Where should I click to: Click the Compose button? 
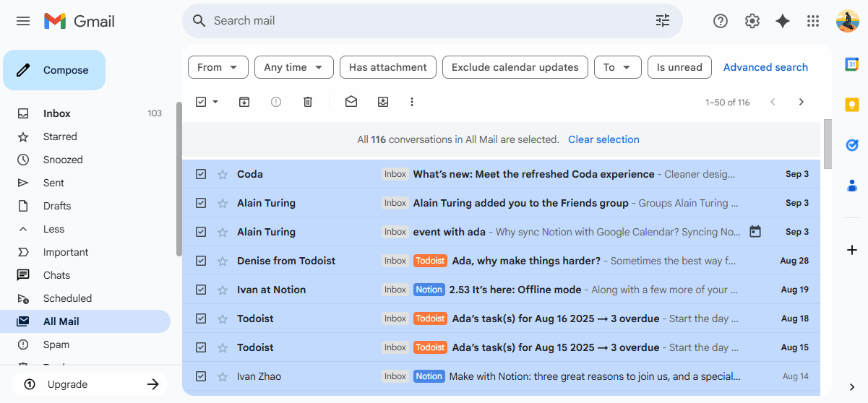click(x=54, y=70)
